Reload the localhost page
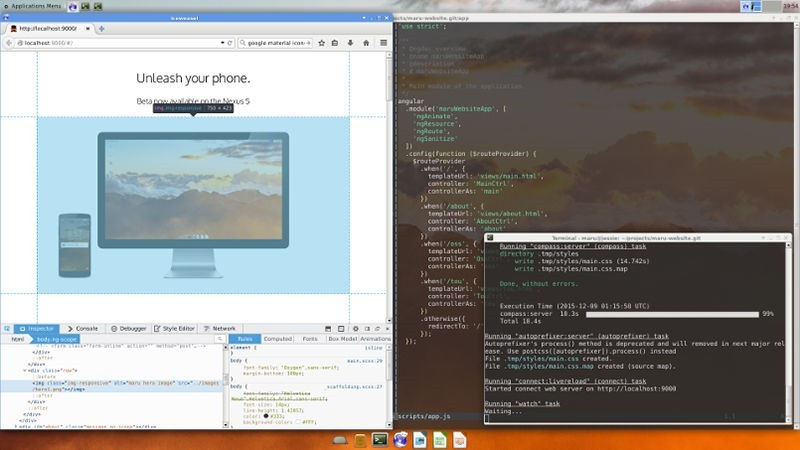 [x=229, y=43]
